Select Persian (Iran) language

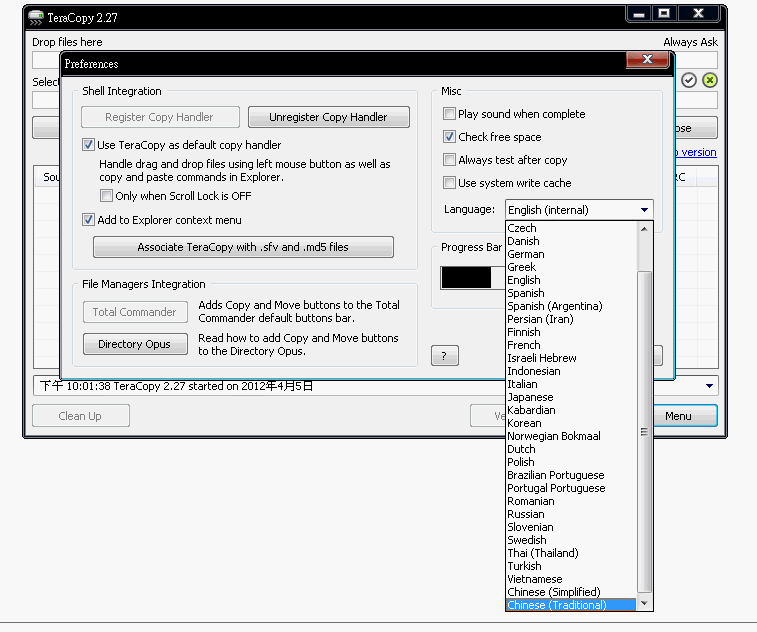point(571,319)
